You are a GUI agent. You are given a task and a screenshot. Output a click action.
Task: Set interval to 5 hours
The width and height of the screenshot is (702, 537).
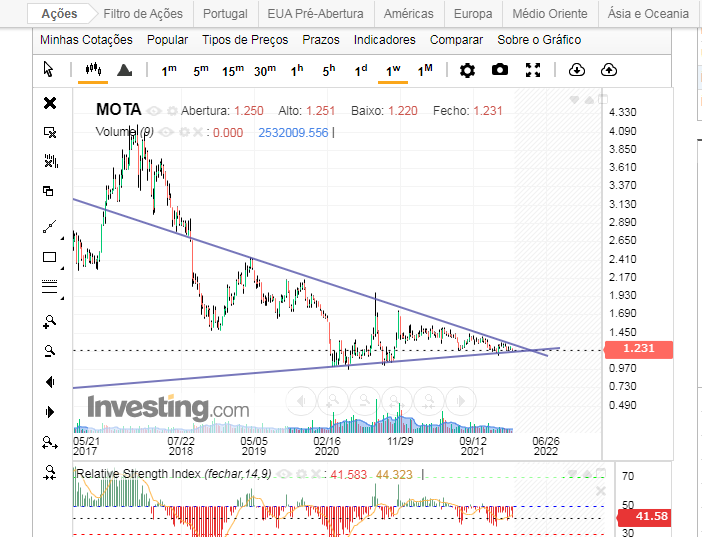tap(329, 70)
